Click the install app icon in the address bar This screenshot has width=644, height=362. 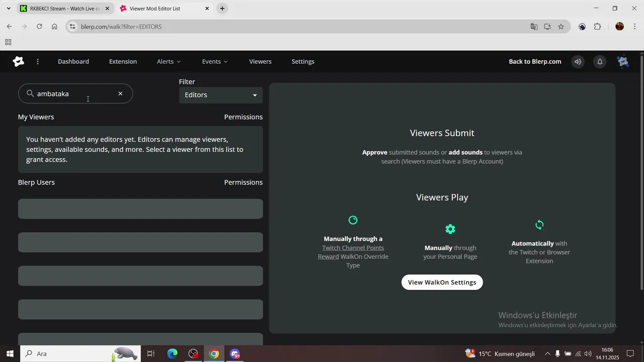point(547,27)
